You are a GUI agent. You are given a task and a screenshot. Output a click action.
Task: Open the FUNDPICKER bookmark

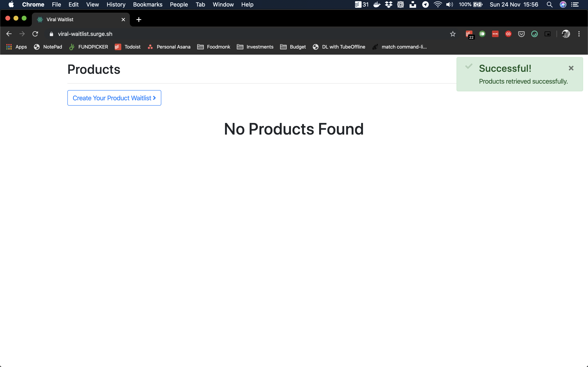89,47
